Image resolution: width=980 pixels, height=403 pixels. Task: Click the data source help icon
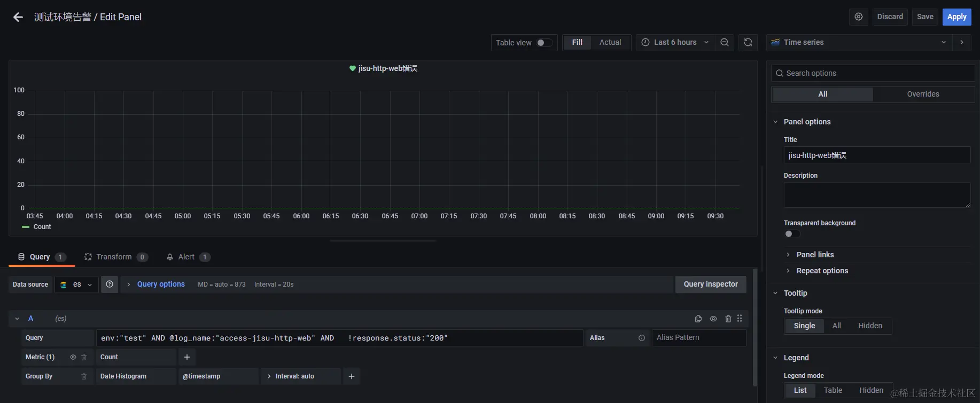(x=110, y=285)
